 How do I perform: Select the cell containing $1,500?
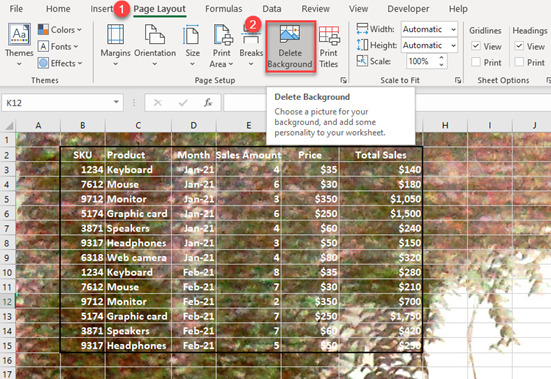pos(381,214)
